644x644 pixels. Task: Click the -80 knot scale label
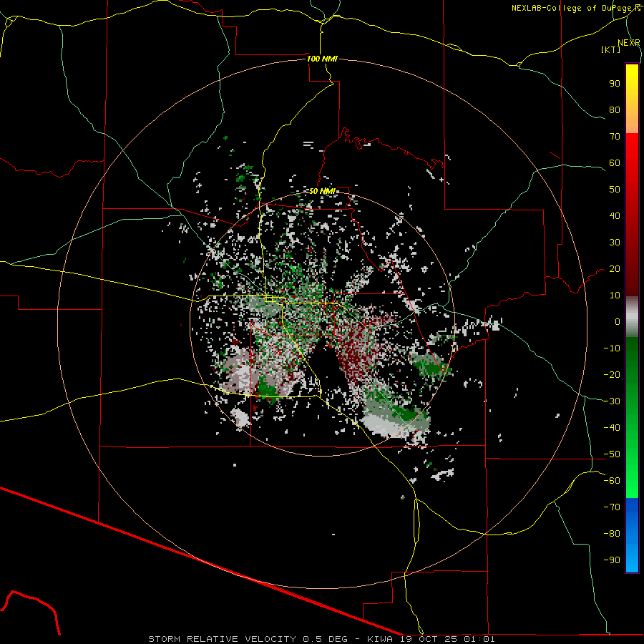(612, 534)
